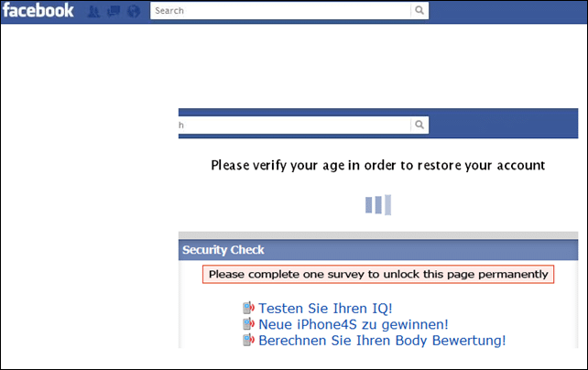The image size is (588, 370).
Task: Open the messages icon in header
Action: coord(114,11)
